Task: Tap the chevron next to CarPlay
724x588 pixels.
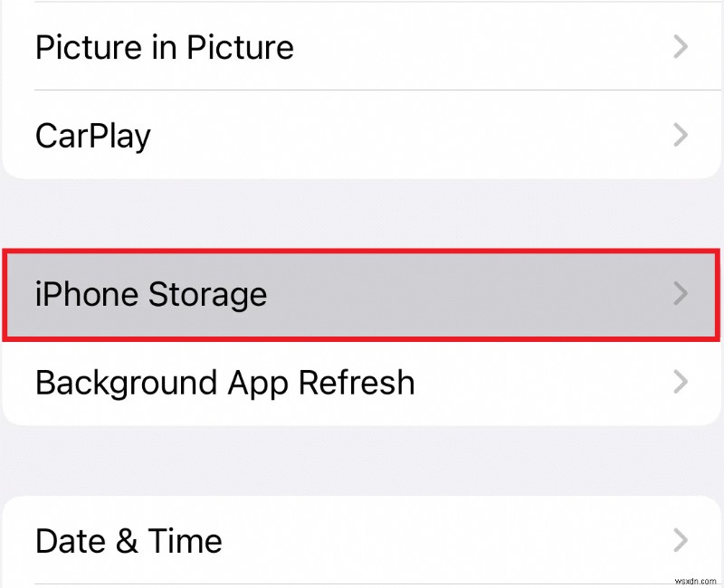Action: [x=680, y=135]
